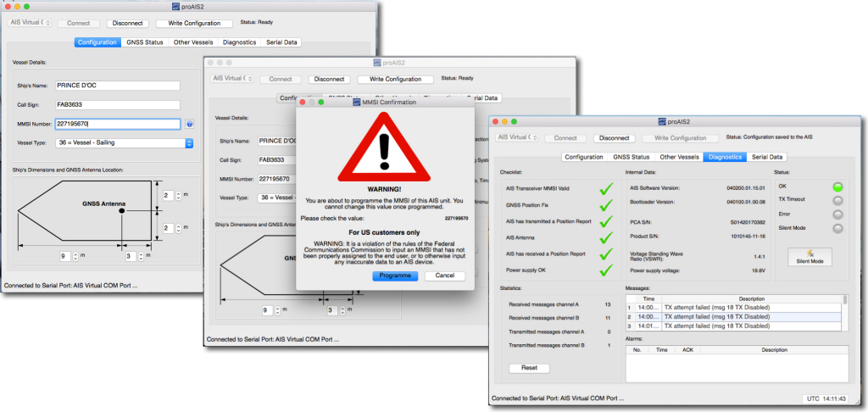The height and width of the screenshot is (412, 868).
Task: Click Description header in Messages table
Action: (x=751, y=299)
